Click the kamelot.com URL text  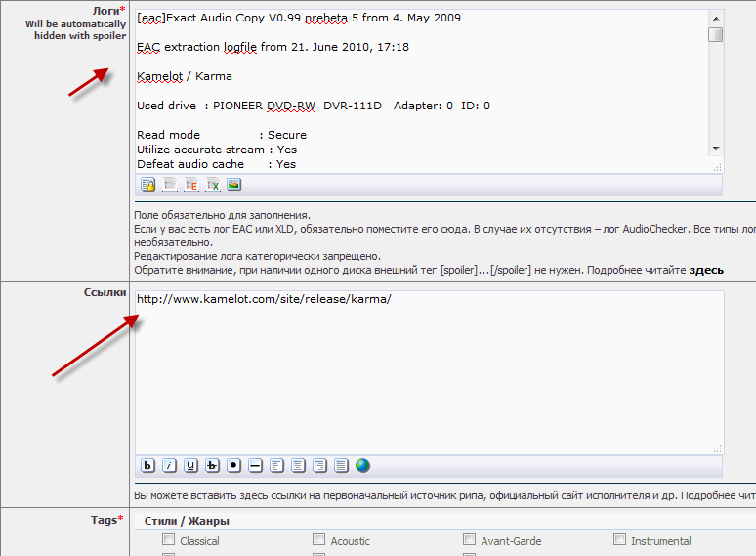point(264,299)
